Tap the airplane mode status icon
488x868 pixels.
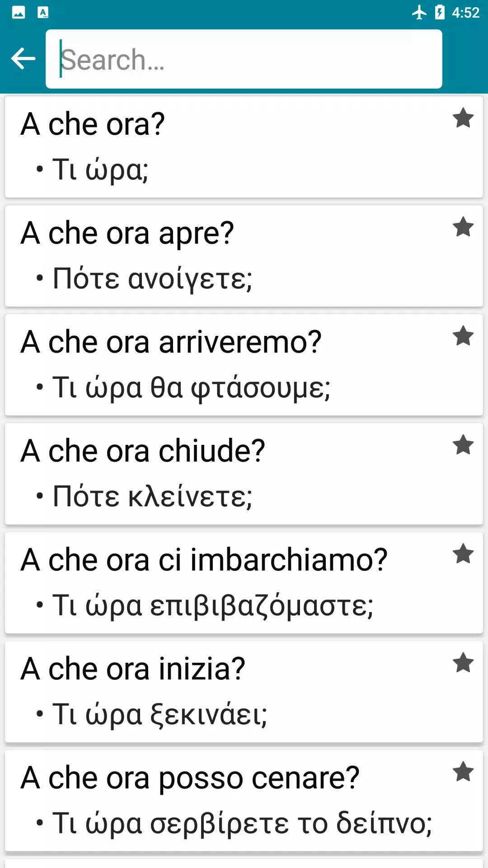pyautogui.click(x=419, y=12)
